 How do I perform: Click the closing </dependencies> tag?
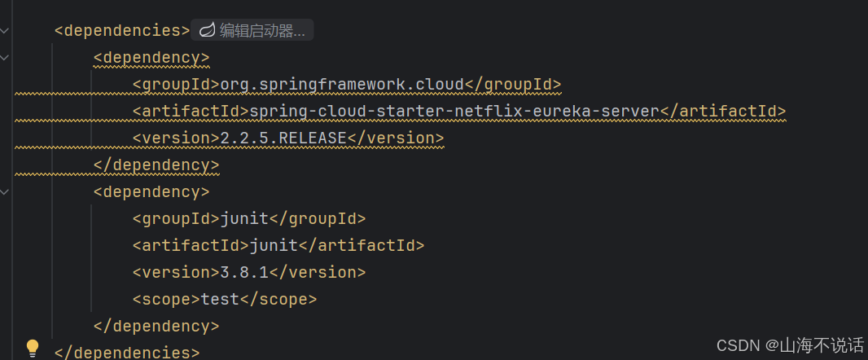[127, 352]
